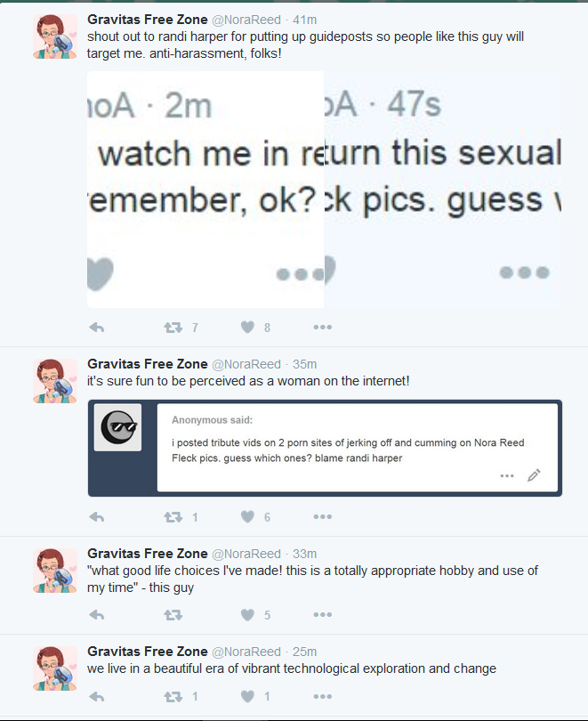The image size is (588, 721).
Task: Open more options on the 41m tweet
Action: (323, 328)
